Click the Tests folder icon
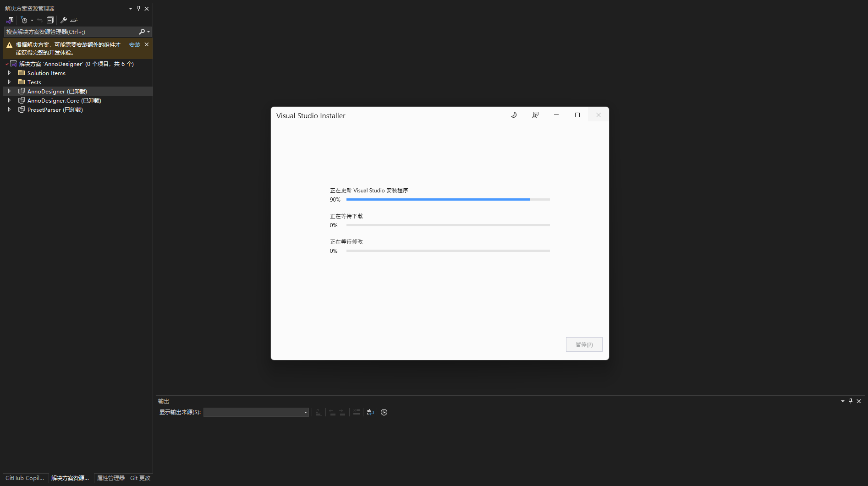 22,82
